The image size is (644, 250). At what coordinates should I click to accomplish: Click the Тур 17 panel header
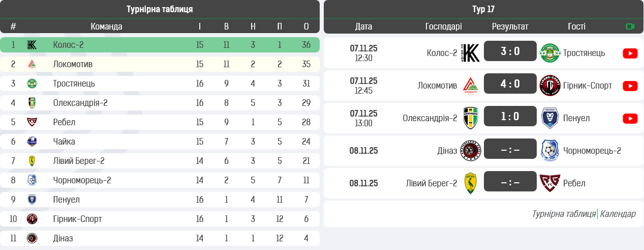(483, 9)
